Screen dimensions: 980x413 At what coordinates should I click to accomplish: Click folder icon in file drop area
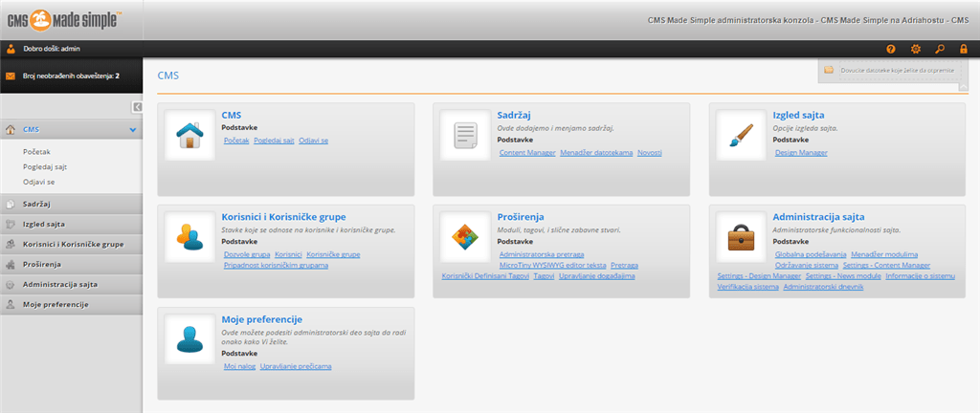[x=829, y=70]
